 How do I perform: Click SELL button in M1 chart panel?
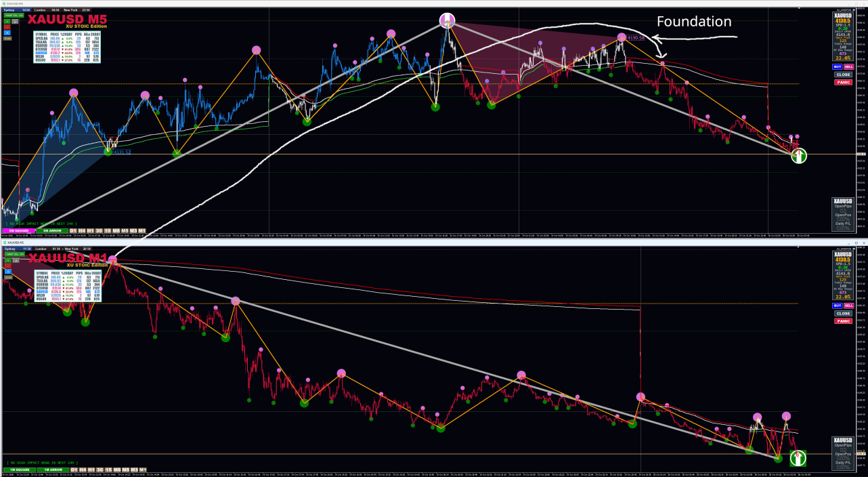click(849, 306)
